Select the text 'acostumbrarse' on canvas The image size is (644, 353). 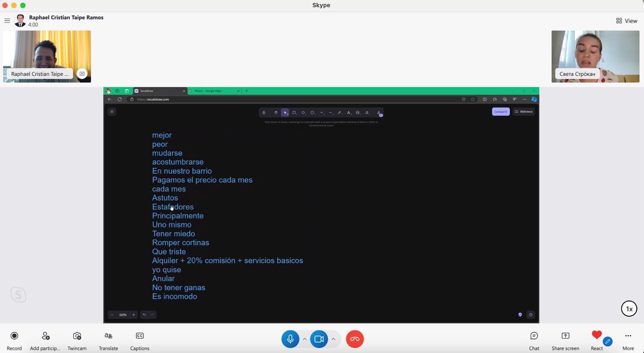[x=178, y=162]
